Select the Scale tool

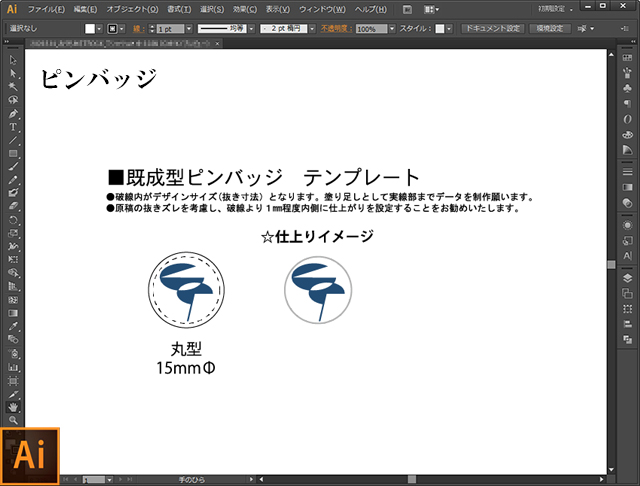coord(13,233)
